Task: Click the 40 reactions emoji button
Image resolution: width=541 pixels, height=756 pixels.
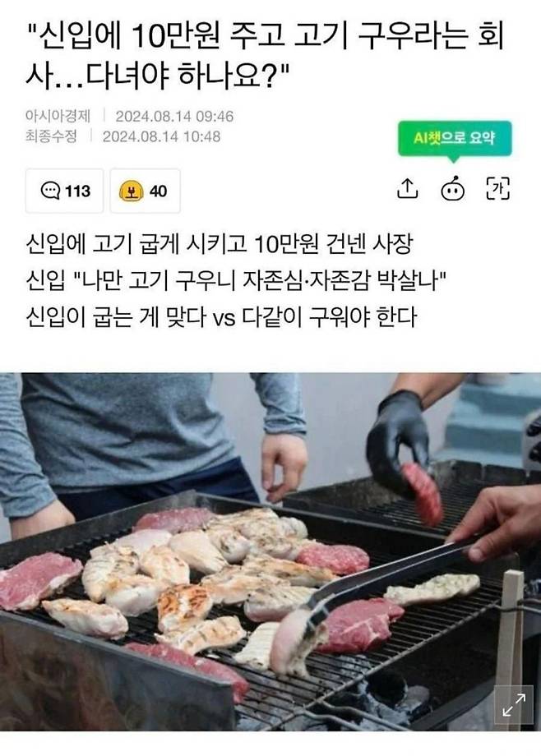Action: point(145,191)
